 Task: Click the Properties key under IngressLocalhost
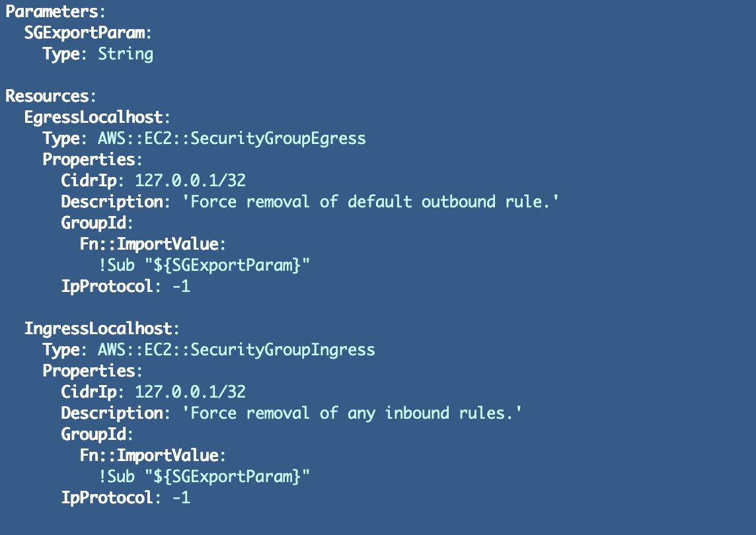pyautogui.click(x=89, y=371)
